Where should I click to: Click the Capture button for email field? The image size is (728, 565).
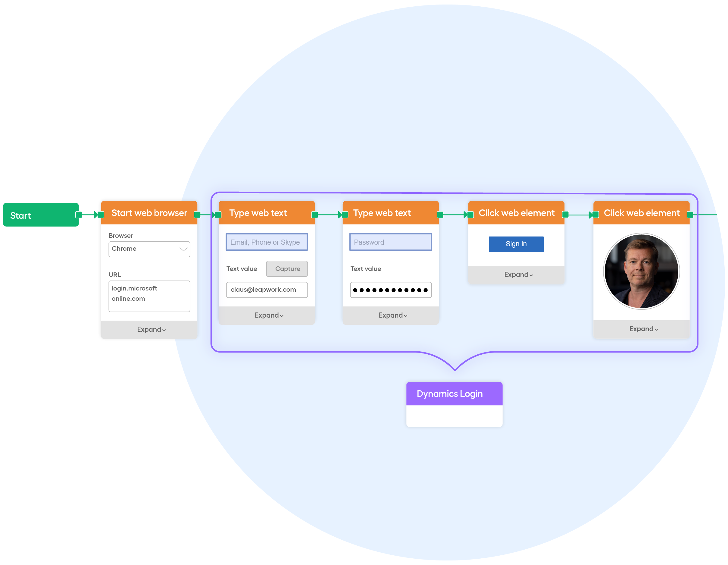pos(288,268)
